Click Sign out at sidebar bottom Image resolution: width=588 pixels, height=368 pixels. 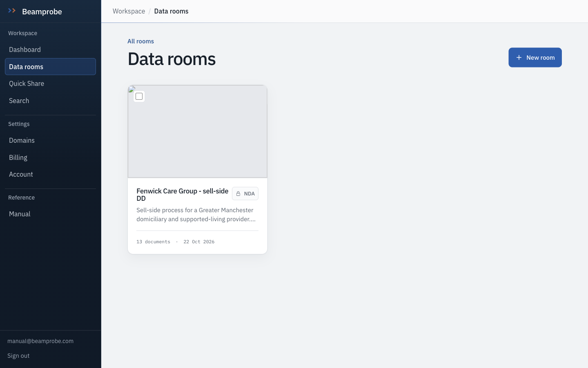18,356
